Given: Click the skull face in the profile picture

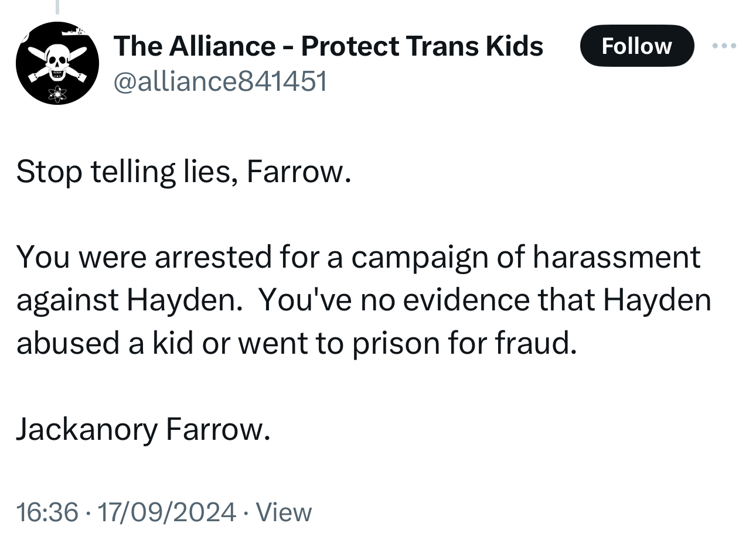Looking at the screenshot, I should 56,59.
